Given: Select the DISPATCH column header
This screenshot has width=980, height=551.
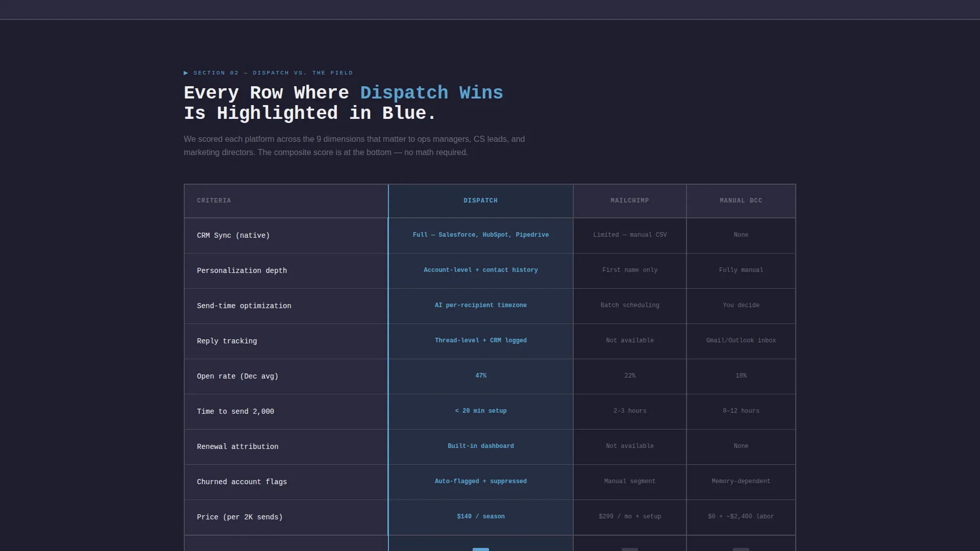Looking at the screenshot, I should coord(481,201).
